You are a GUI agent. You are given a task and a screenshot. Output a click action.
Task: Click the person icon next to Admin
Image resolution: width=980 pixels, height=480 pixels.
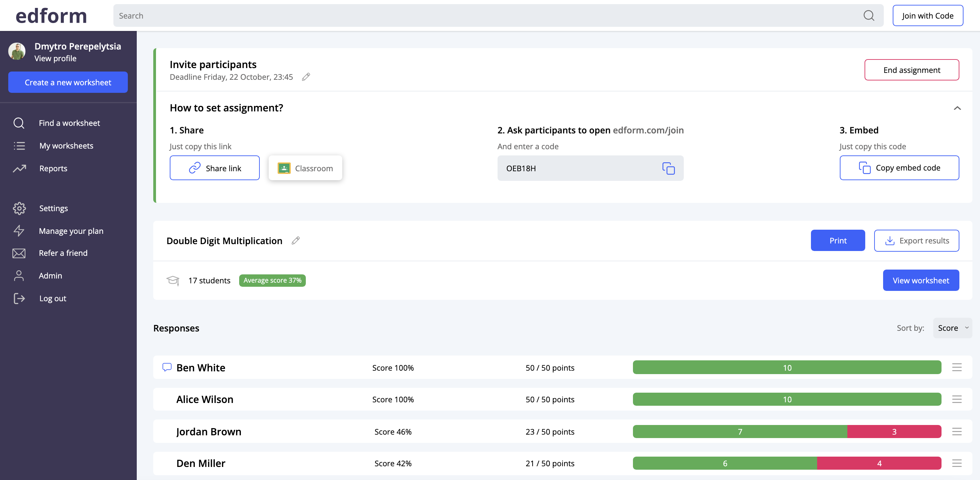tap(19, 276)
